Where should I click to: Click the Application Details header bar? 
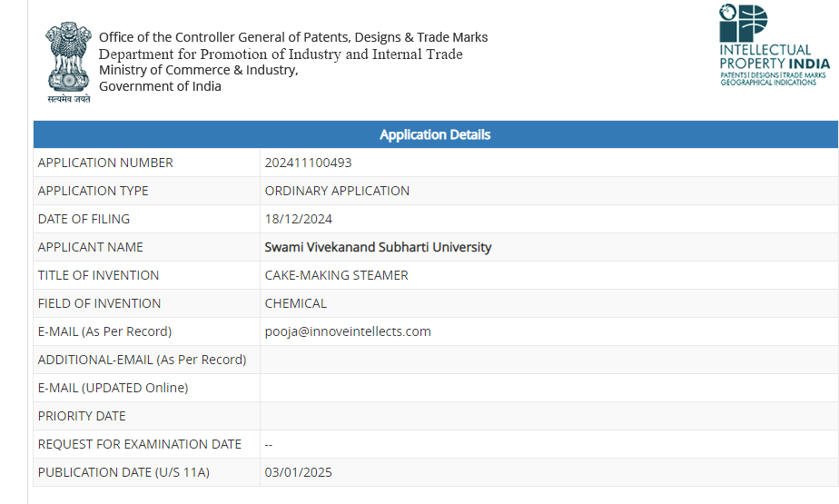(435, 134)
